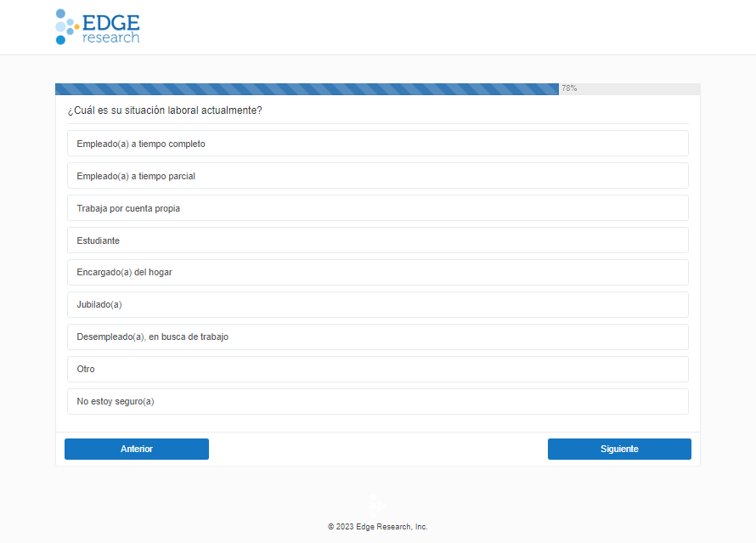Select 'Empleado(a) a tiempo completo' option
The height and width of the screenshot is (543, 756).
point(377,144)
